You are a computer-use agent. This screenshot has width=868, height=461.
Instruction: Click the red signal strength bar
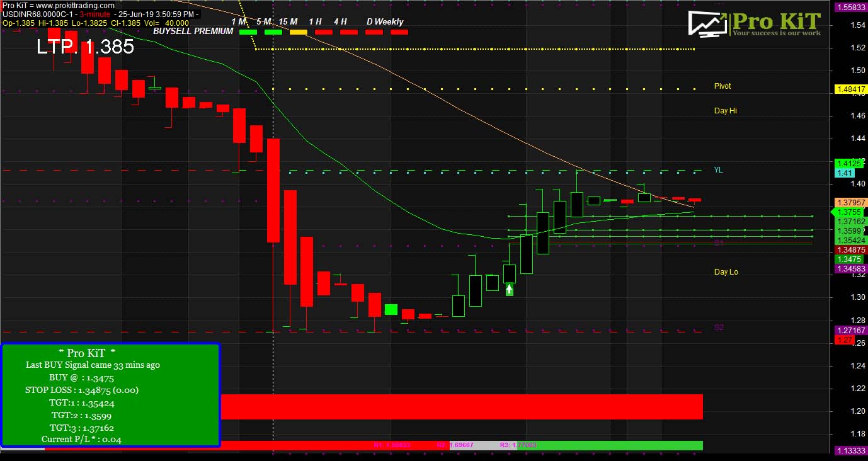tap(463, 406)
